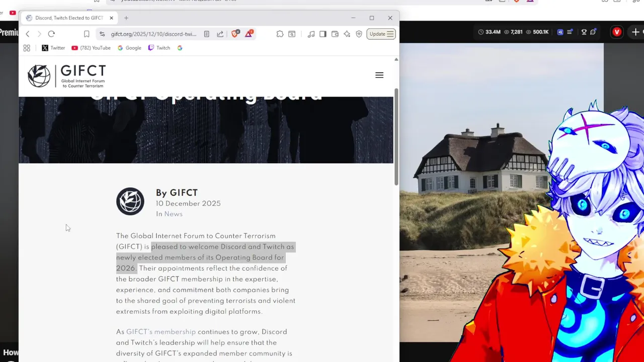Close the Discord, Twitch Elected tab
644x362 pixels.
point(111,18)
